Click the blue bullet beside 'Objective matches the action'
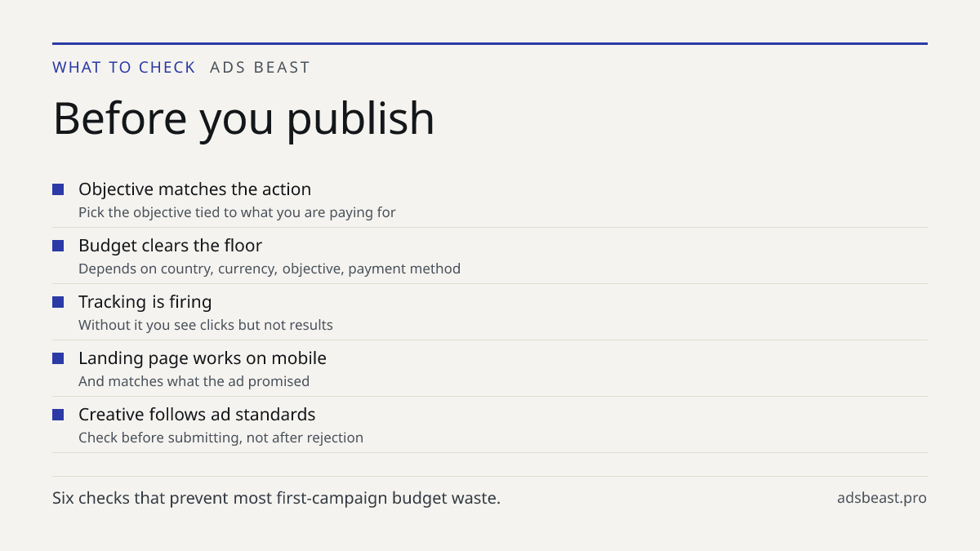The width and height of the screenshot is (980, 551). pos(58,189)
